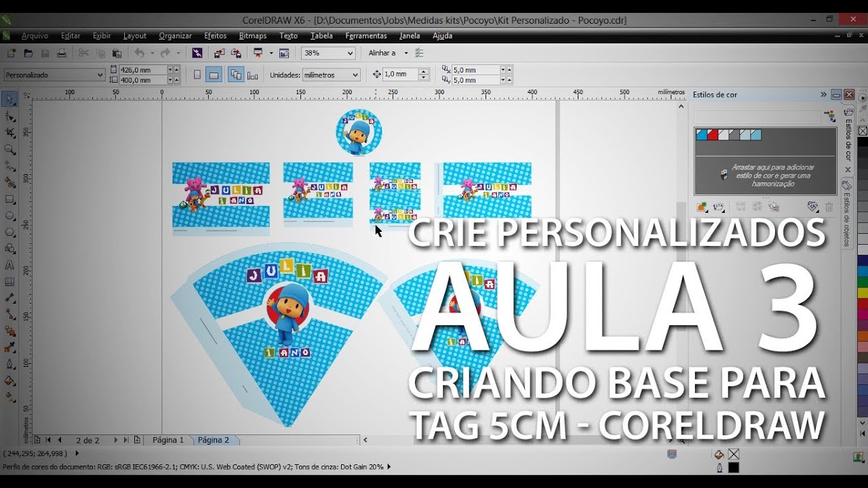Click the New color style icon
Image resolution: width=868 pixels, height=488 pixels.
click(702, 207)
